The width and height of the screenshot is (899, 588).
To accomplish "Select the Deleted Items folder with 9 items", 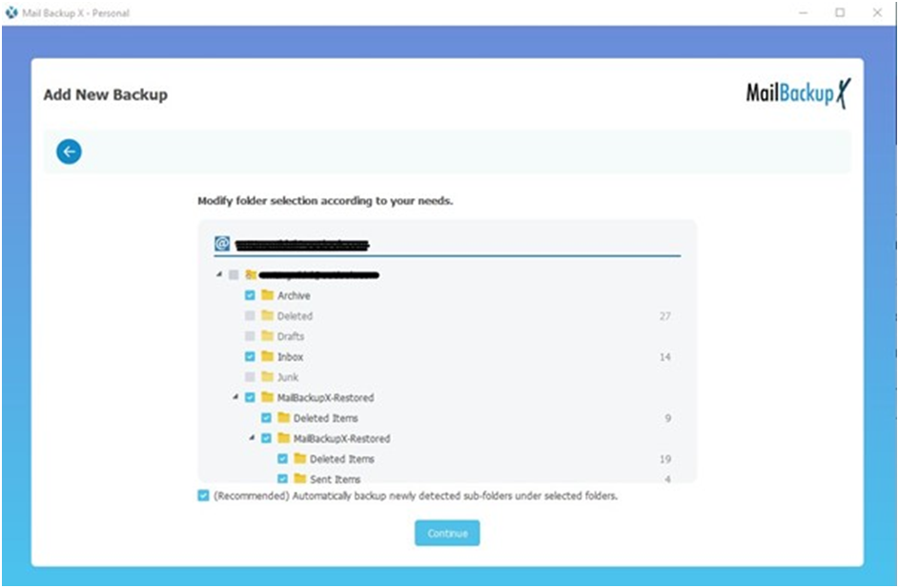I will coord(326,417).
